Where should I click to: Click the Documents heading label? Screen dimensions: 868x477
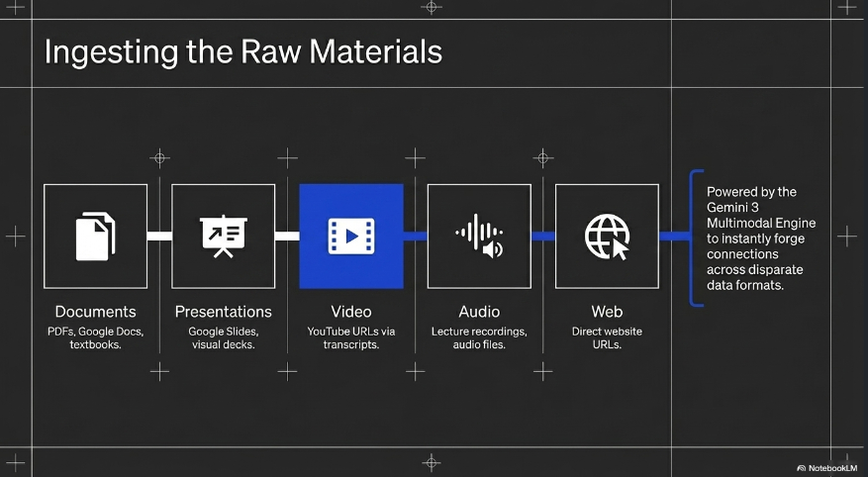pyautogui.click(x=95, y=312)
